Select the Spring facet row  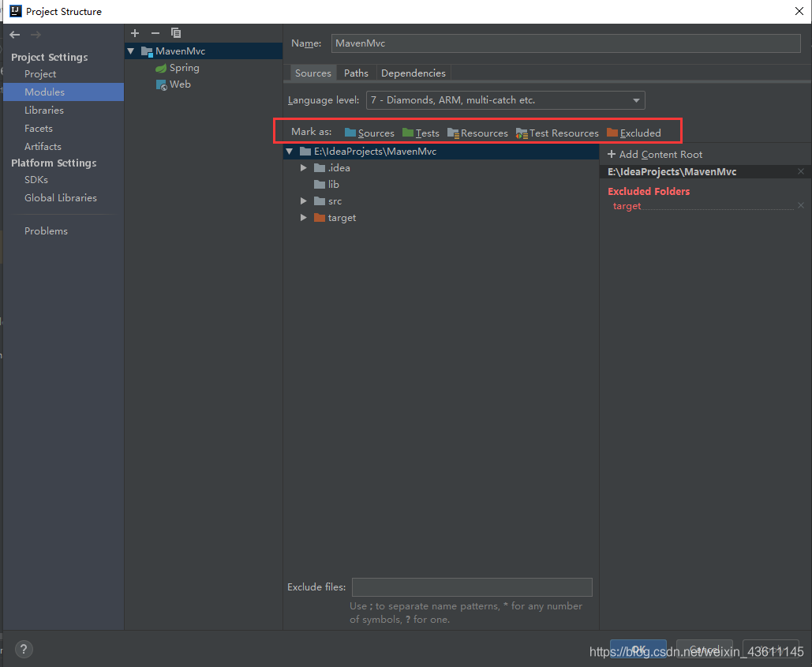(x=204, y=68)
